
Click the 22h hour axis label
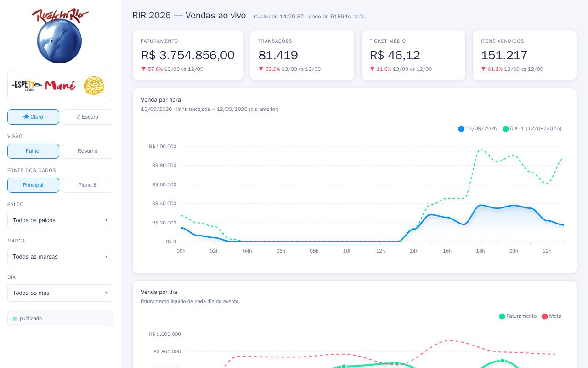pyautogui.click(x=547, y=251)
